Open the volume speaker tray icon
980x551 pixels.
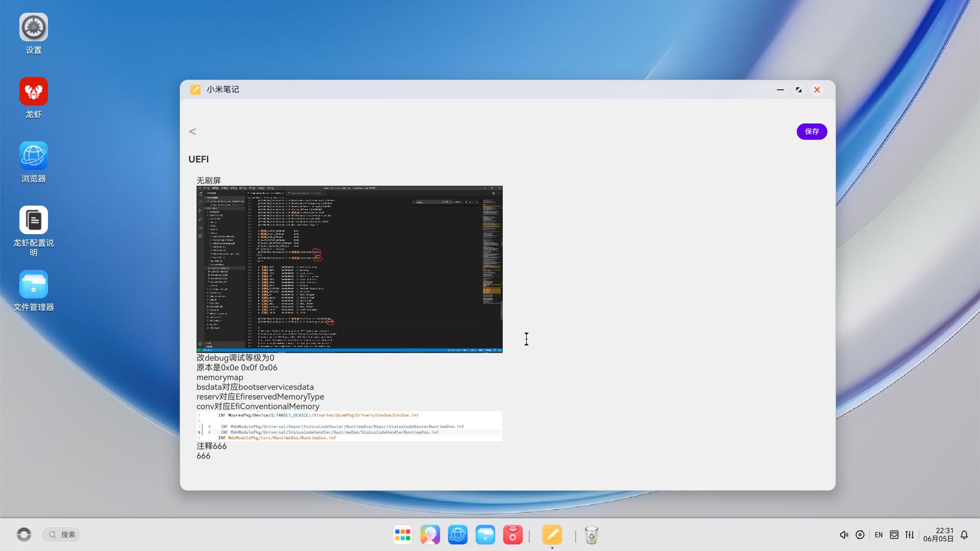pyautogui.click(x=844, y=535)
